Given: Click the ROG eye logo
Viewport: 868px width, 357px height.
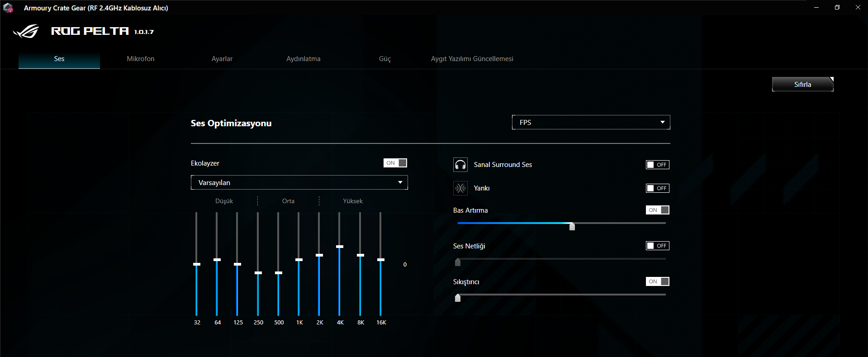Looking at the screenshot, I should pos(26,31).
